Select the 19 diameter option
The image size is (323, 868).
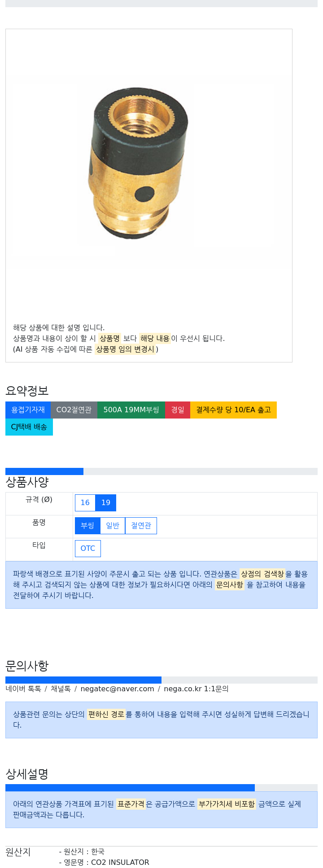pos(106,503)
